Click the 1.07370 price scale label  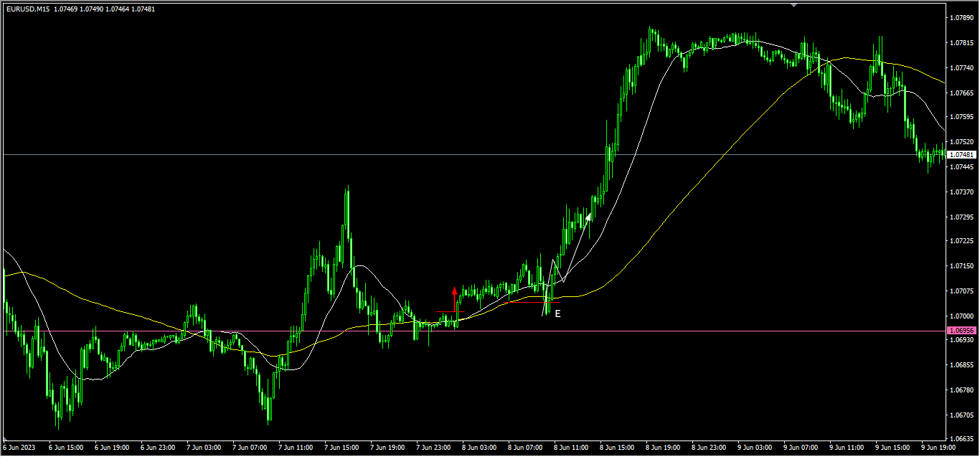(961, 192)
